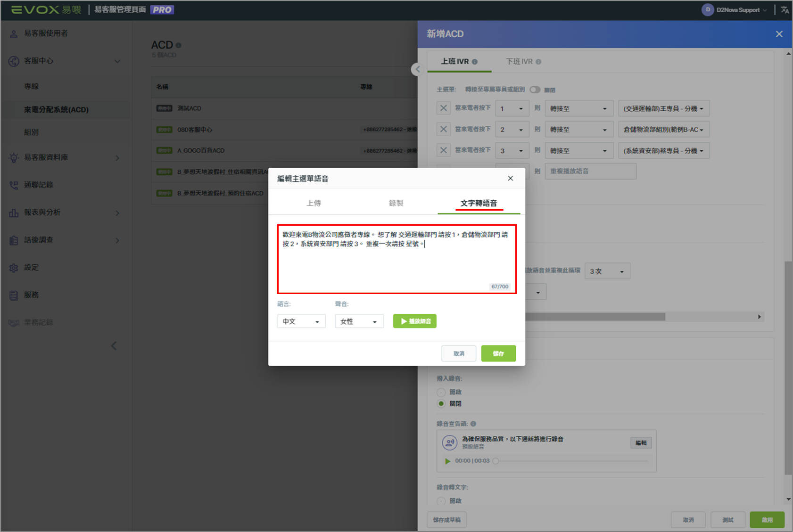The image size is (793, 532).
Task: Switch to the 錄製 tab
Action: tap(396, 203)
